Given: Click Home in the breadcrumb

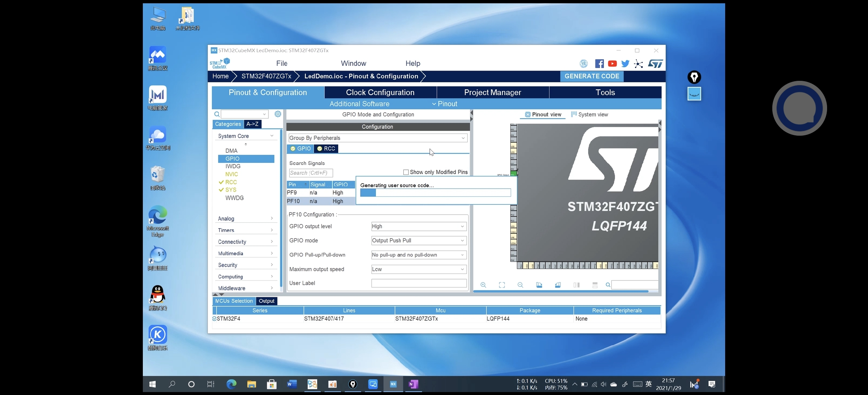Looking at the screenshot, I should pos(220,76).
